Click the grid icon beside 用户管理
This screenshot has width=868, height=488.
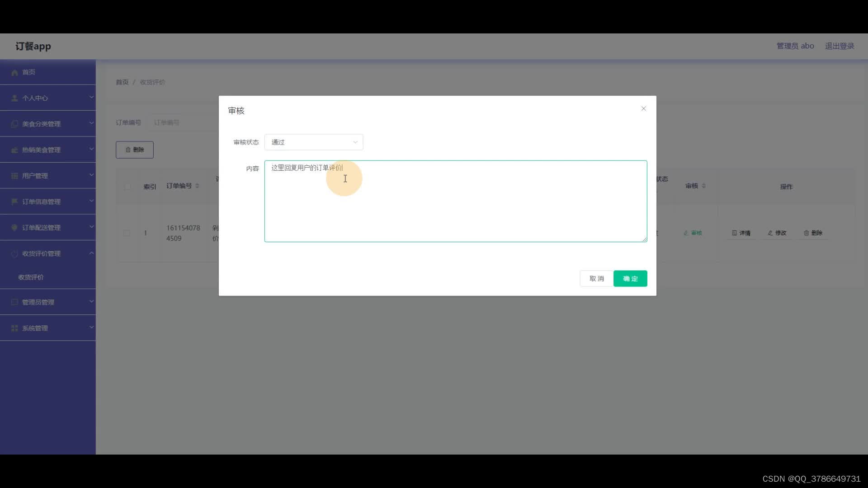(x=14, y=176)
